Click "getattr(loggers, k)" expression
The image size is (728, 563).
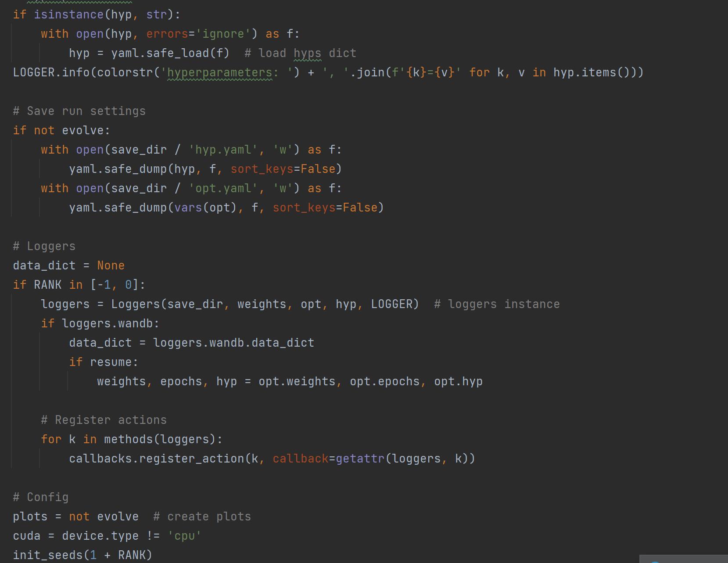coord(405,459)
